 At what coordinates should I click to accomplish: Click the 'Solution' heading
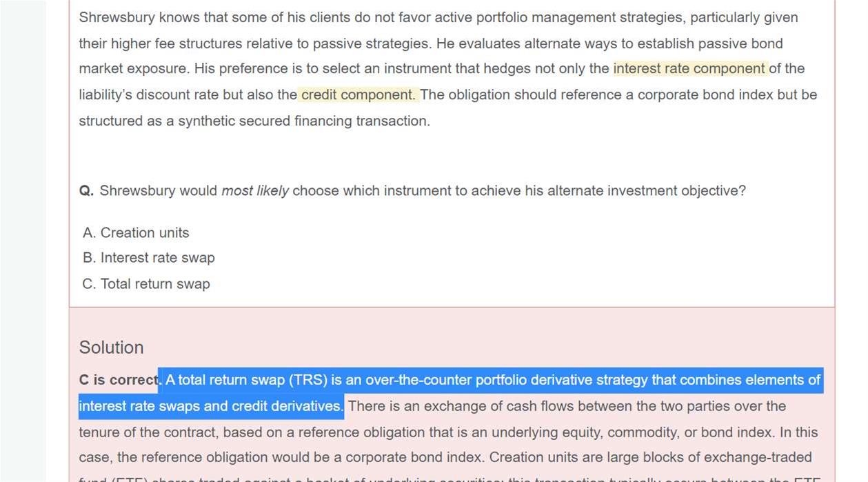(111, 348)
